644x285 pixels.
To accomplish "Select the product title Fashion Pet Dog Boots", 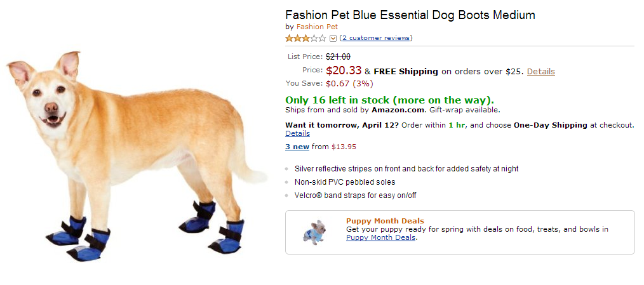I will pyautogui.click(x=410, y=15).
